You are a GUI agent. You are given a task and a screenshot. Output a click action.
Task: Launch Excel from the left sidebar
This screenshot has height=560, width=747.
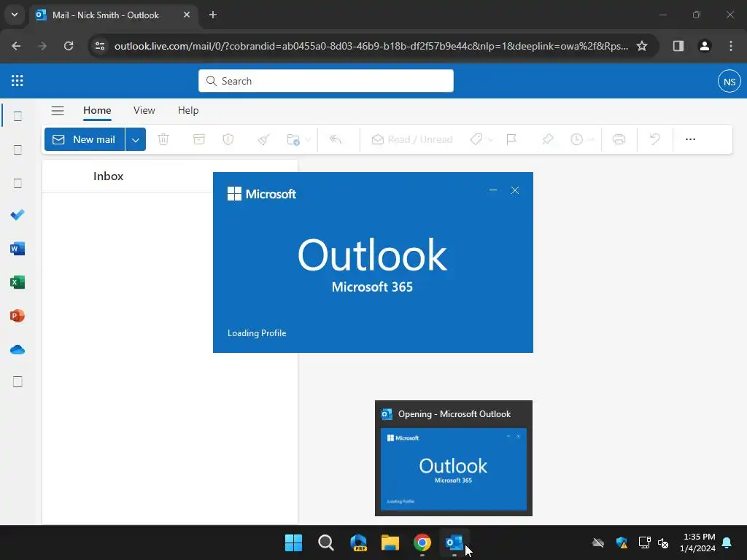coord(18,282)
